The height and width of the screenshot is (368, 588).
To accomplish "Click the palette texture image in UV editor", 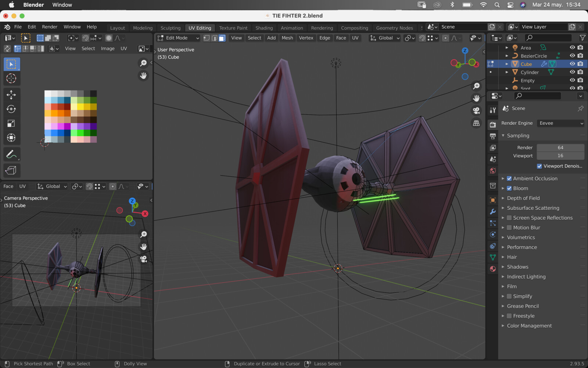I will [x=71, y=117].
